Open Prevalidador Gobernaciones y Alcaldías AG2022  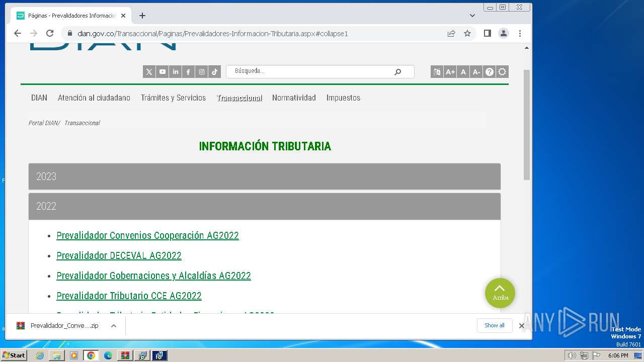point(153,276)
